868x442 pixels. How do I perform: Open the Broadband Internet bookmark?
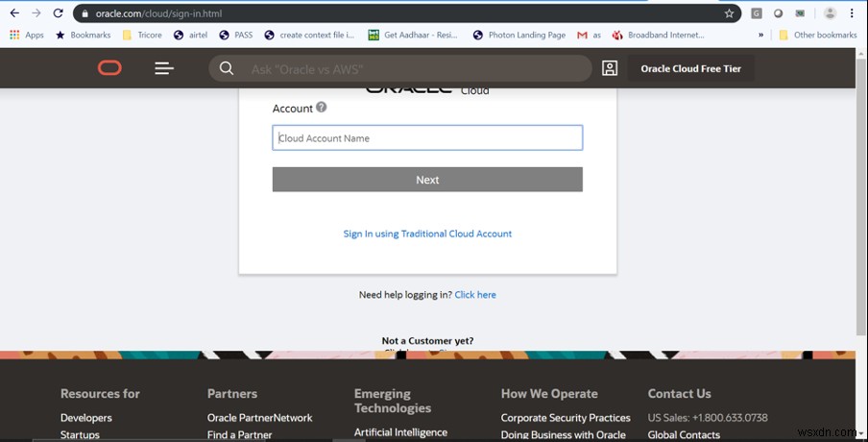[658, 35]
